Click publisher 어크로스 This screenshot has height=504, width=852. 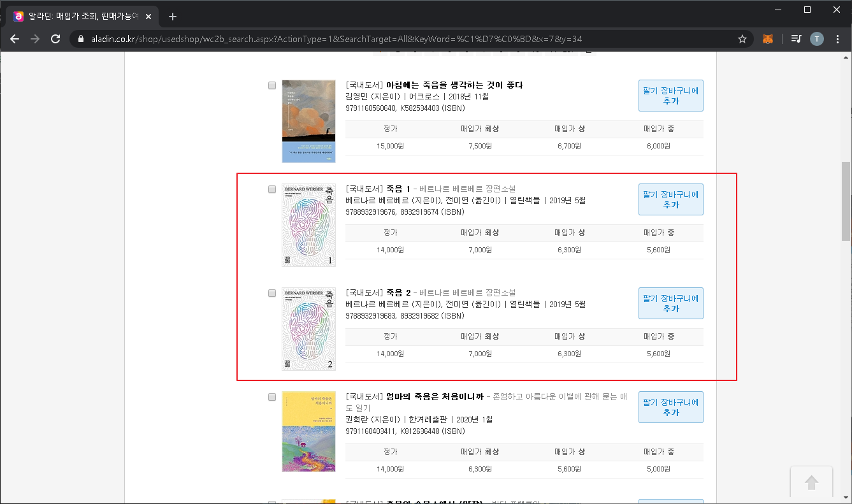[424, 96]
